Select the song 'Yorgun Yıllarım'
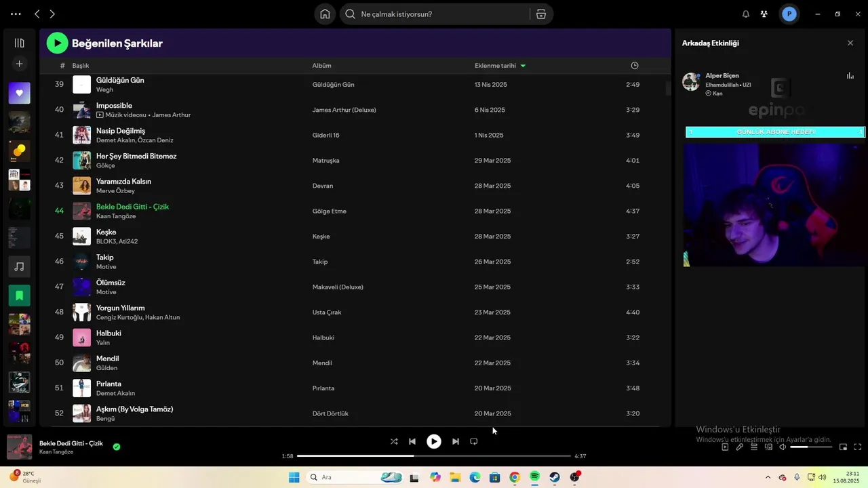 (121, 308)
